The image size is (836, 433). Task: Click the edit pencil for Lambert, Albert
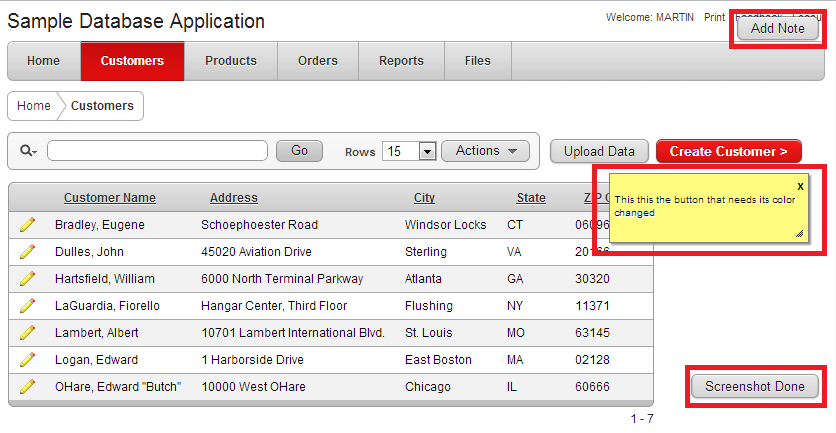point(27,333)
